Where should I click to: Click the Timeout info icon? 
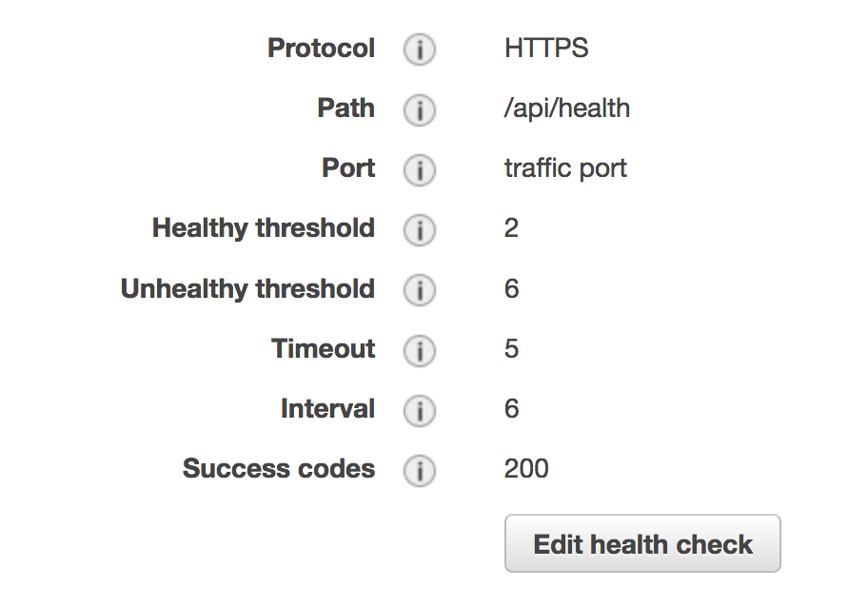click(x=419, y=350)
